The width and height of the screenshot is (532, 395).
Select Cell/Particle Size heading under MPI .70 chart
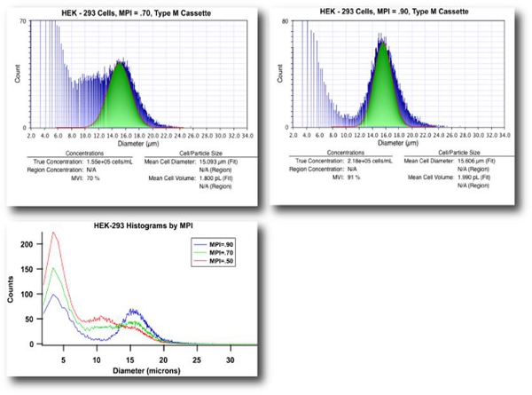pos(201,154)
